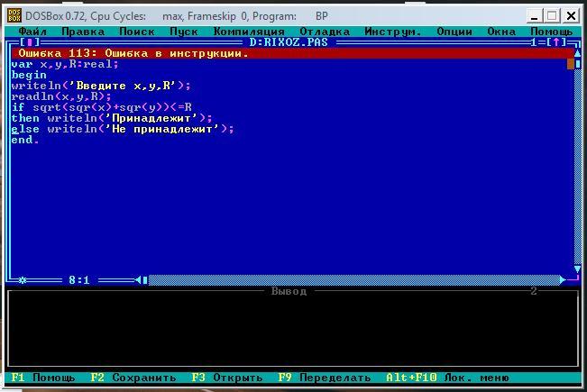Click inside the black Вывод output area

tap(293, 329)
